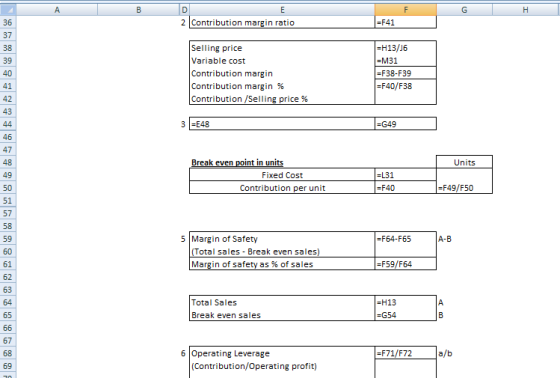Image resolution: width=560 pixels, height=378 pixels.
Task: Select row 44 header
Action: tap(8, 124)
